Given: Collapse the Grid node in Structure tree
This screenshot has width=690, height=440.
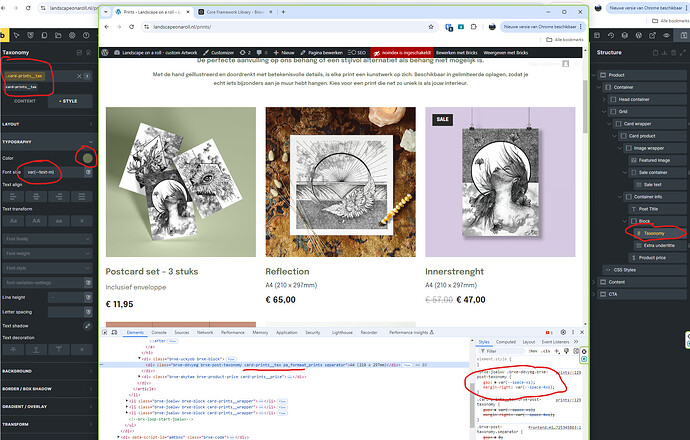Looking at the screenshot, I should (604, 112).
